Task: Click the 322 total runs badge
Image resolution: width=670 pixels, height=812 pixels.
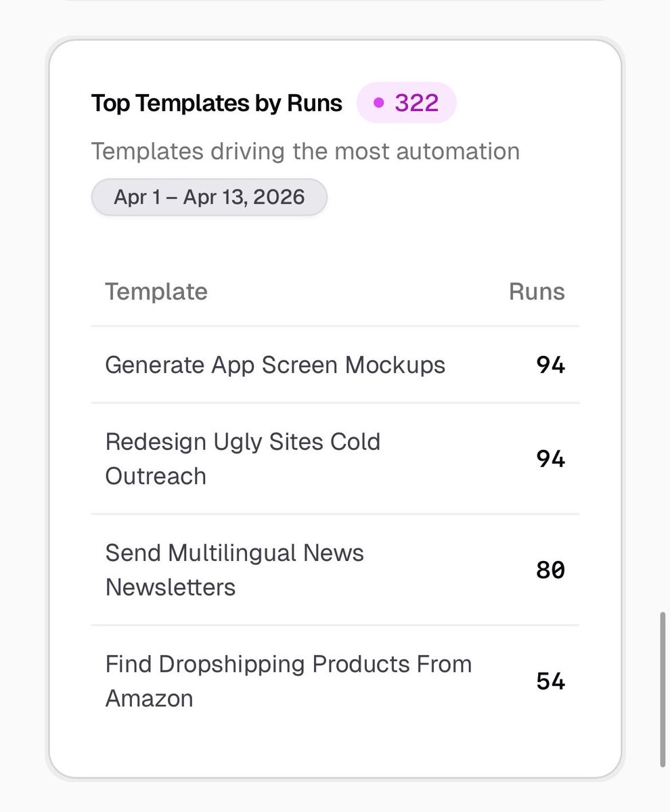Action: point(407,103)
